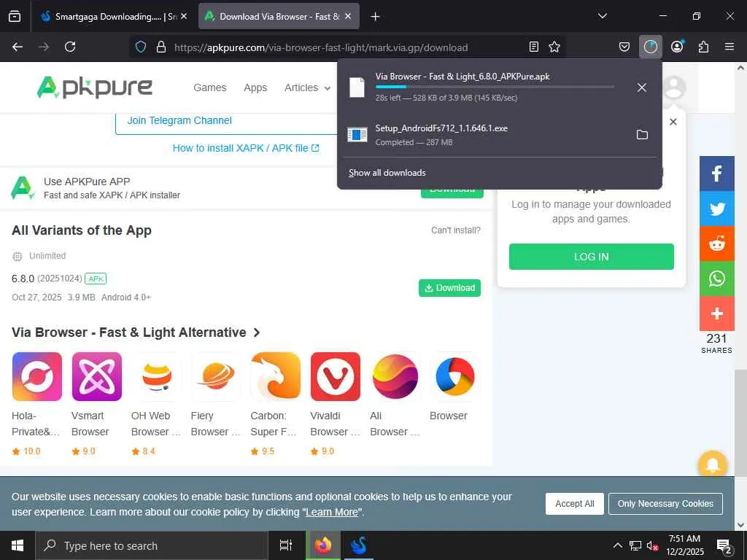Open the Pocket save icon
747x560 pixels.
(624, 47)
